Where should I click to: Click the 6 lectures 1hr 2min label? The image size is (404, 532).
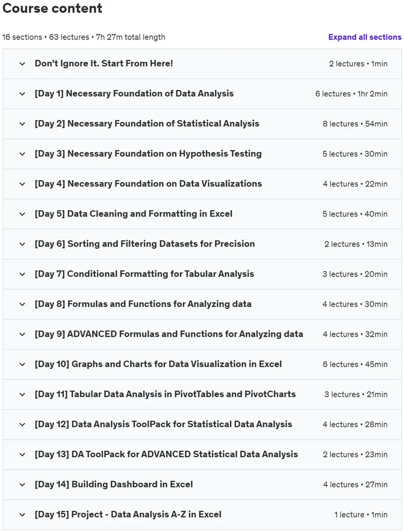click(351, 94)
